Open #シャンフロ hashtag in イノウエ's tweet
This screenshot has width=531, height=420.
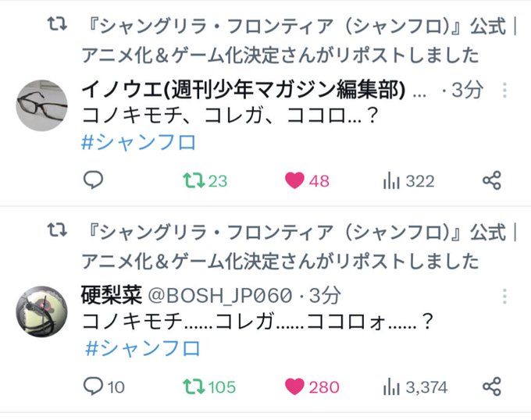(138, 141)
